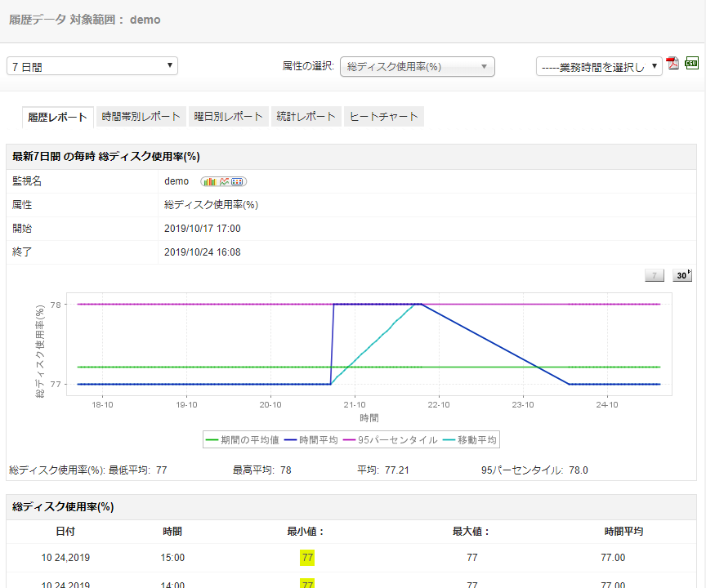This screenshot has width=706, height=588.
Task: Toggle 95パーセンタイル series in legend
Action: point(391,440)
